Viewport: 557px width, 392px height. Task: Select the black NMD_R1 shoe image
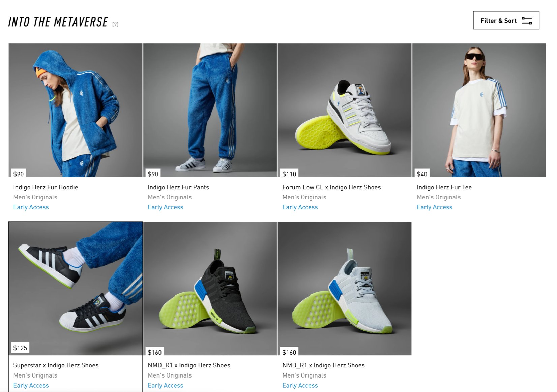click(210, 288)
